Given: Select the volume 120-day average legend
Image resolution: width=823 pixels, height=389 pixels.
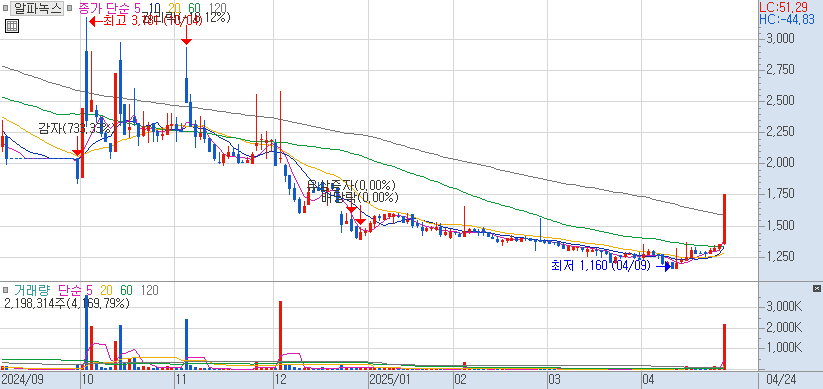Looking at the screenshot, I should tap(150, 290).
